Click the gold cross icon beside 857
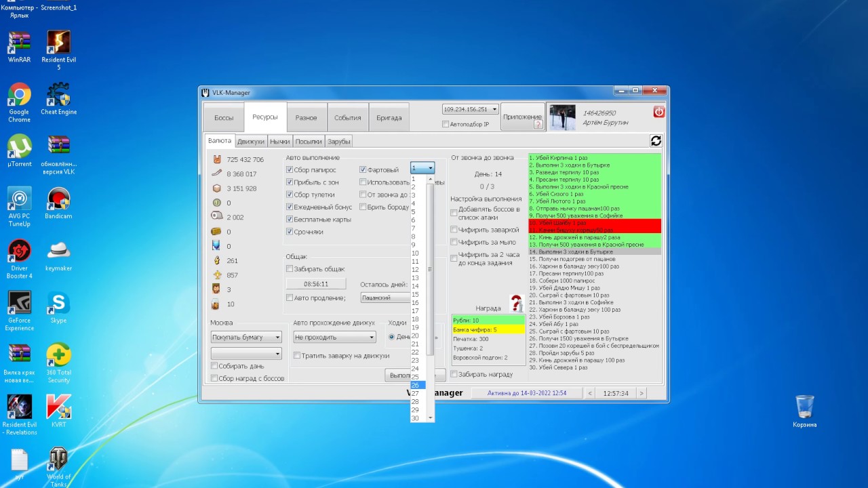Viewport: 868px width, 488px height. 217,275
